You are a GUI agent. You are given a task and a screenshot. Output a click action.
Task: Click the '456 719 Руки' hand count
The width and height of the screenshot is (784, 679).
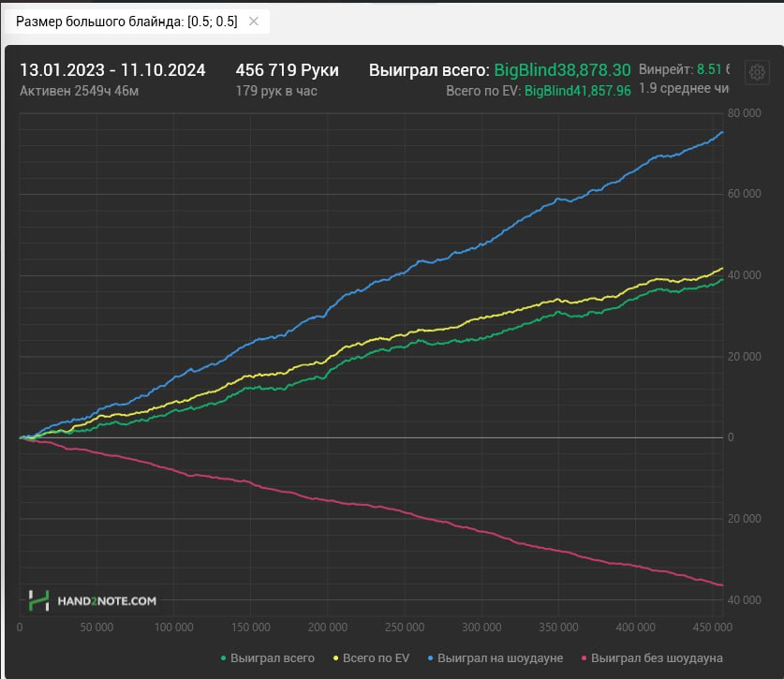[287, 70]
